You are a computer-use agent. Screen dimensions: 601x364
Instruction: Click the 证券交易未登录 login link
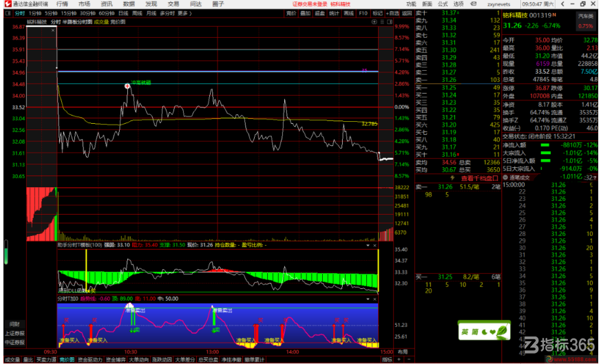[310, 4]
